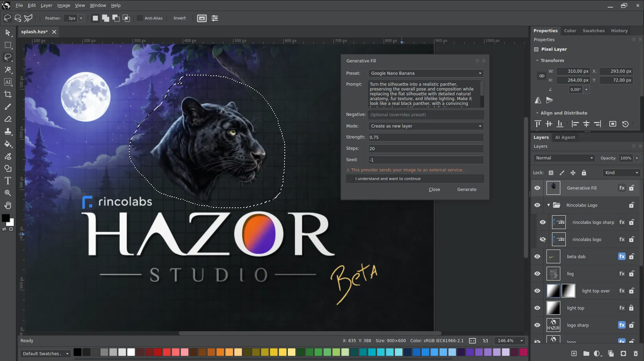644x361 pixels.
Task: Pick the black swatch in palette
Action: (78, 352)
